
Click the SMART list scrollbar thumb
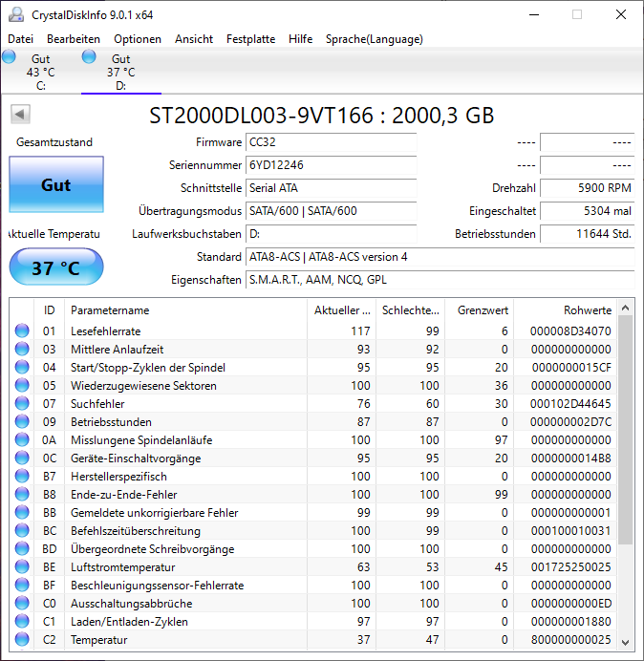626,430
